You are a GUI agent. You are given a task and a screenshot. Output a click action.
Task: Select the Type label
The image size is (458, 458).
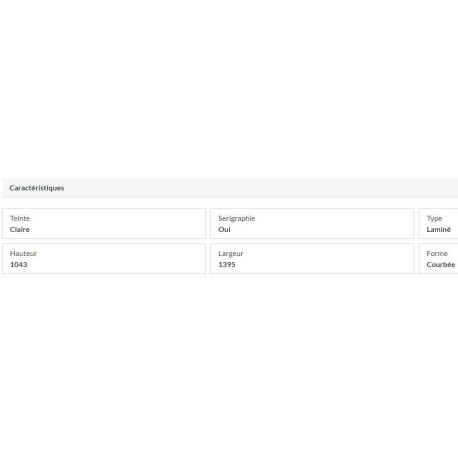(x=434, y=218)
